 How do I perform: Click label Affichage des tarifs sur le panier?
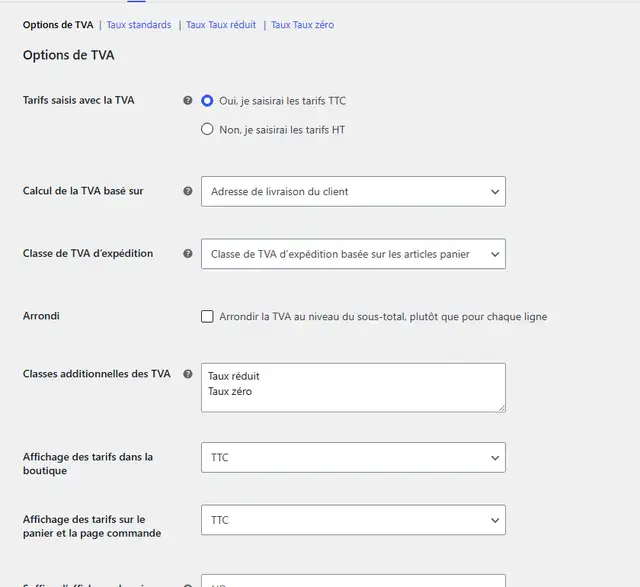click(92, 526)
